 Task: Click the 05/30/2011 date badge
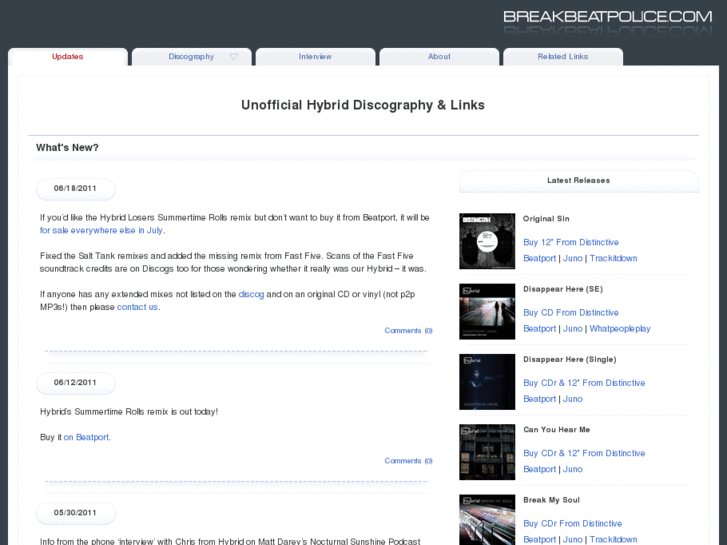point(76,513)
